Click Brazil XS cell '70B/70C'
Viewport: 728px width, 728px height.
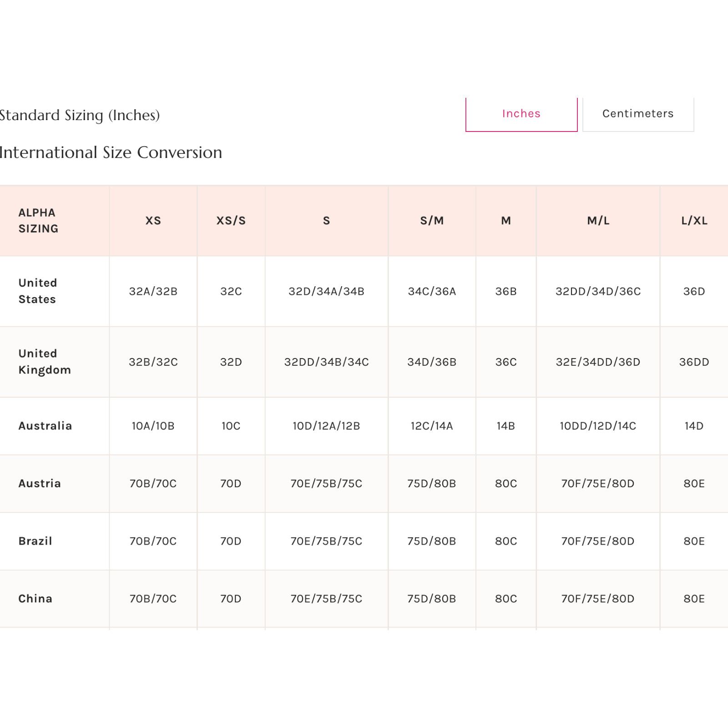(153, 541)
